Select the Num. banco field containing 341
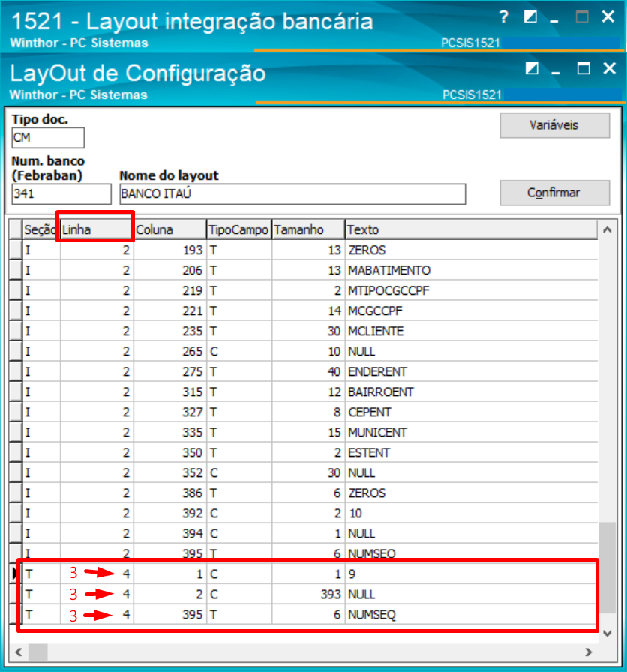This screenshot has height=672, width=627. 60,193
